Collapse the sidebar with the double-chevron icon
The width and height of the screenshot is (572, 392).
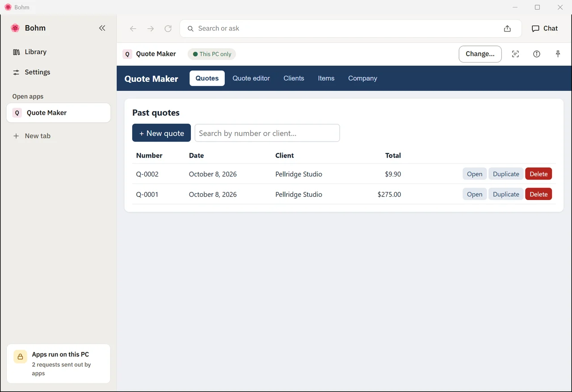point(102,28)
